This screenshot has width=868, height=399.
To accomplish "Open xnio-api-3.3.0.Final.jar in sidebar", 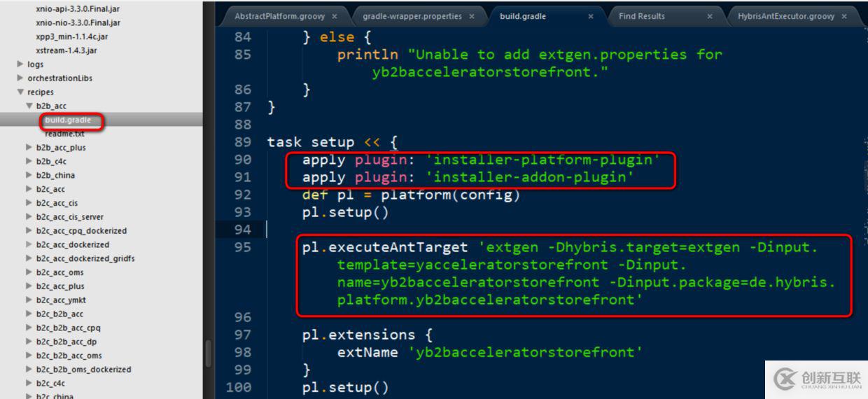I will 78,9.
